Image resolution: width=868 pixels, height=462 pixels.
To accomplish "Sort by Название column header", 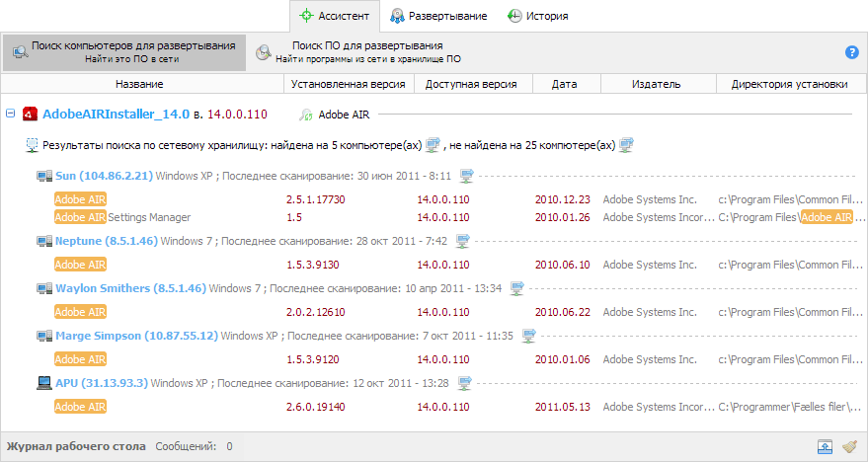I will point(139,84).
